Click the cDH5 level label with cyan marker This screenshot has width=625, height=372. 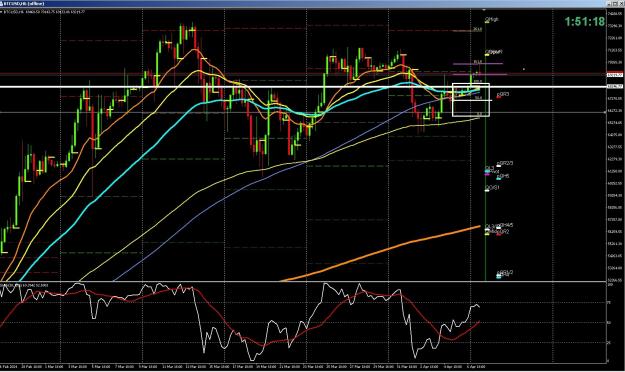click(503, 176)
